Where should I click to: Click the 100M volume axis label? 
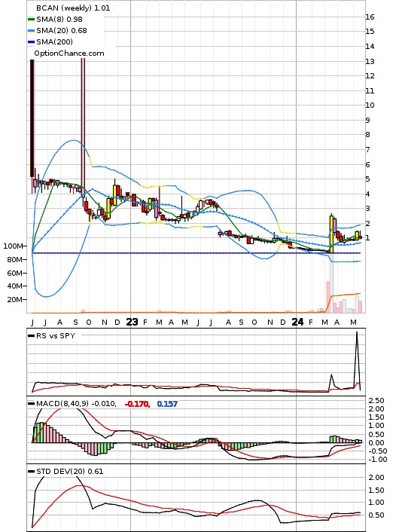click(x=13, y=246)
